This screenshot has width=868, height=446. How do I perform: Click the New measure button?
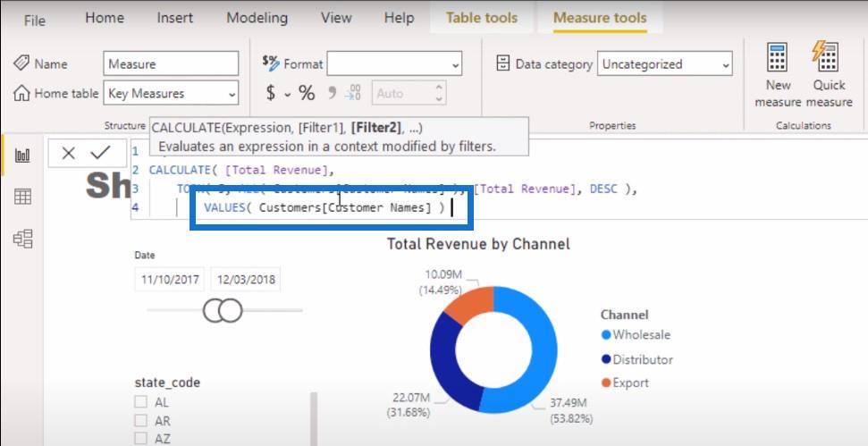click(x=778, y=75)
